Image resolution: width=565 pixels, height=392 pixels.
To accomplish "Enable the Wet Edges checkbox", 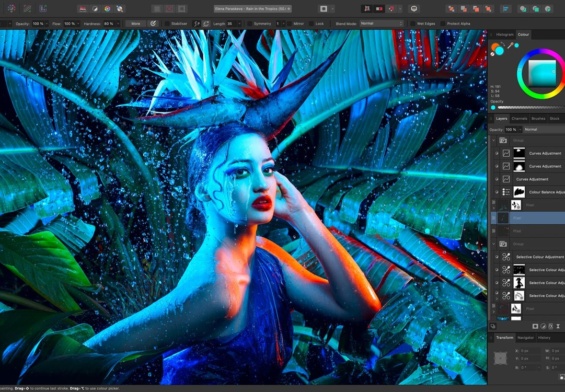I will 413,24.
